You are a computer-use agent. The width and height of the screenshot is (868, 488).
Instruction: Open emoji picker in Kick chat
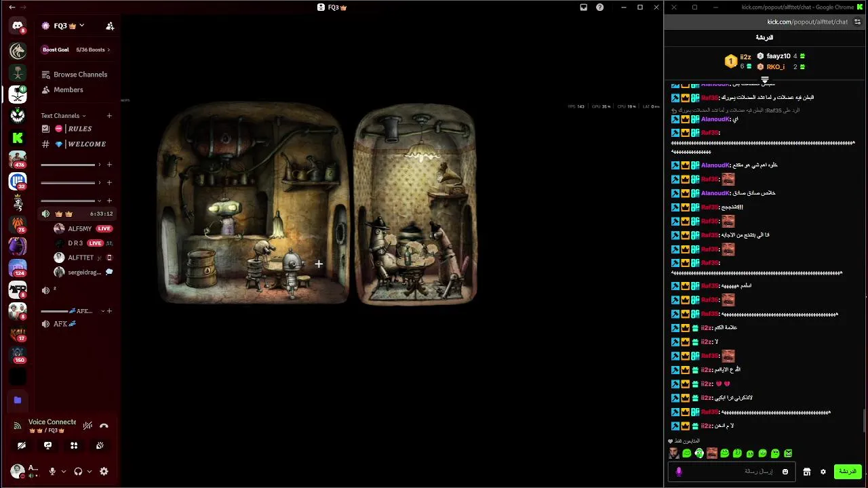[x=785, y=472]
